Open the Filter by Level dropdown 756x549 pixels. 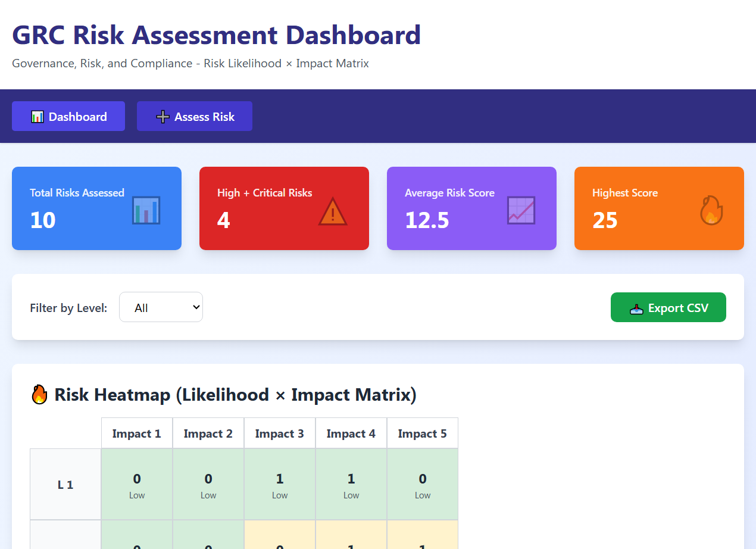pyautogui.click(x=161, y=307)
